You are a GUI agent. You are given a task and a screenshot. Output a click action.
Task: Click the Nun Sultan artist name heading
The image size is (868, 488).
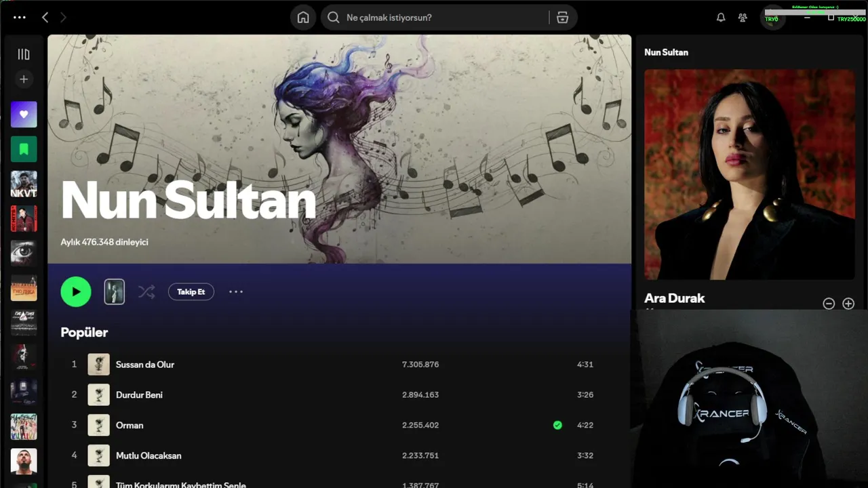(189, 201)
